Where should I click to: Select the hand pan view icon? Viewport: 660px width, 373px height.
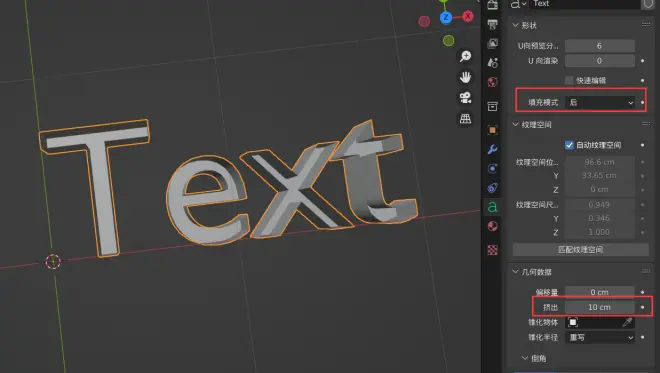coord(465,77)
